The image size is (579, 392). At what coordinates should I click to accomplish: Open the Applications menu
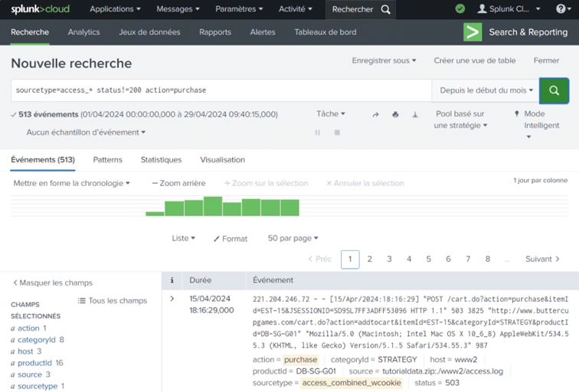tap(115, 9)
